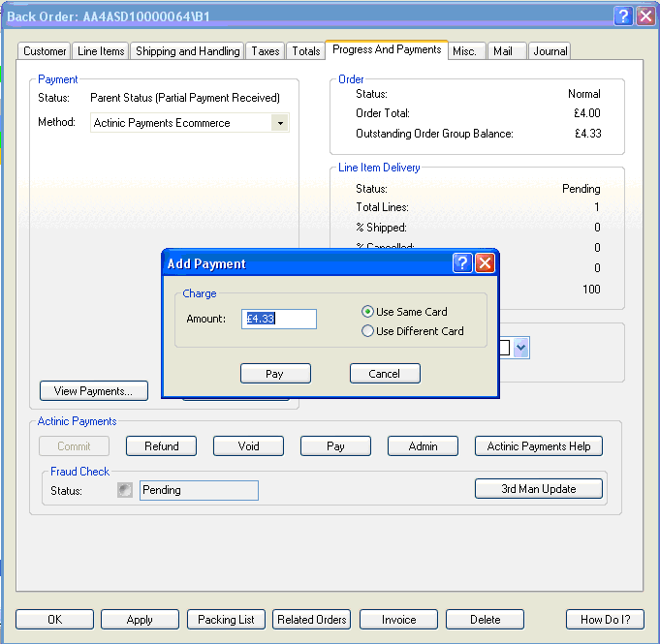Click the Refund button
The height and width of the screenshot is (644, 660).
[x=161, y=446]
